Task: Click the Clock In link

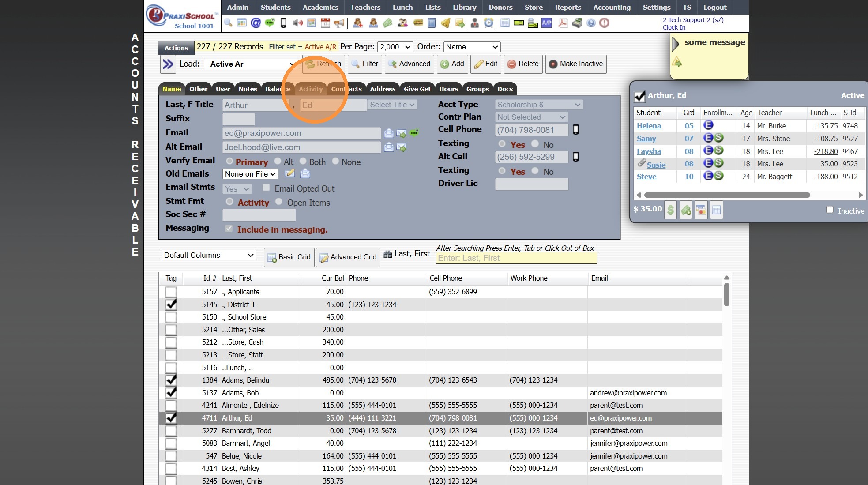Action: [x=673, y=27]
